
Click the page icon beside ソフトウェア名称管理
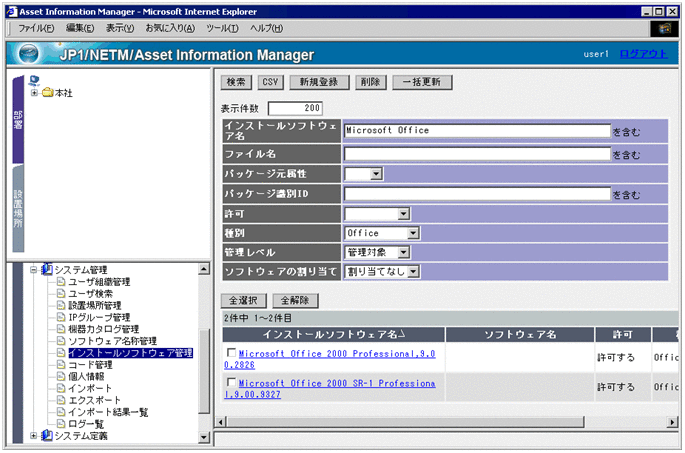(x=61, y=341)
